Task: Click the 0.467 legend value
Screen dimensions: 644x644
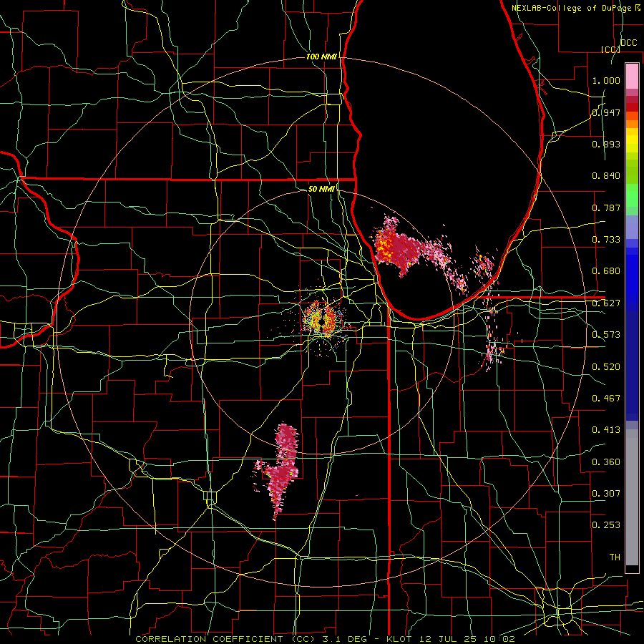Action: (606, 399)
